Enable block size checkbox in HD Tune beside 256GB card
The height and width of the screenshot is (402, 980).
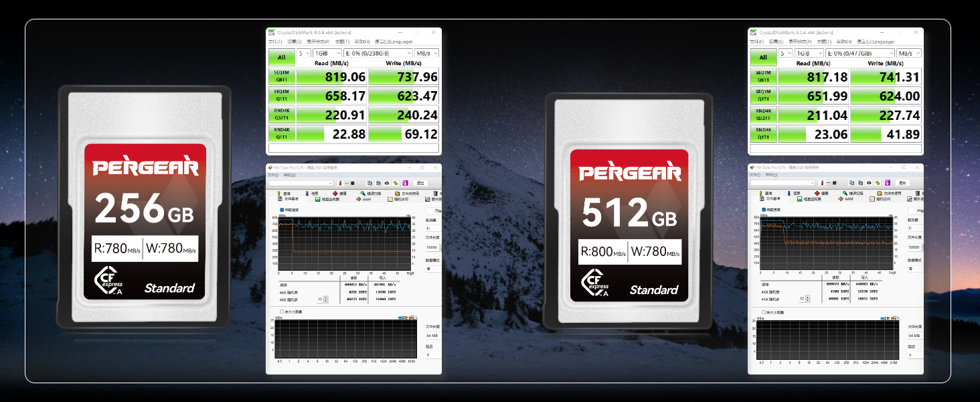[x=282, y=312]
